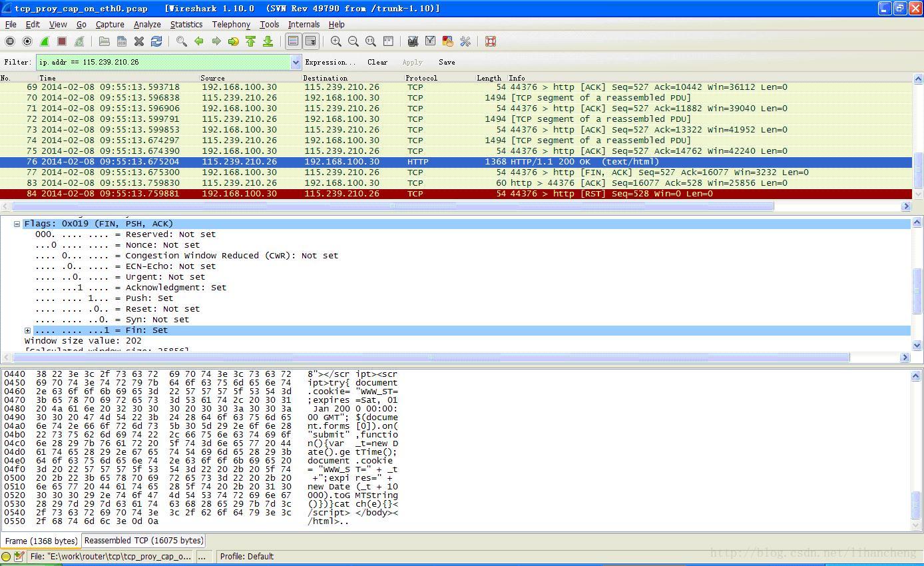Viewport: 924px width, 566px height.
Task: Restart the running capture icon
Action: [x=79, y=41]
